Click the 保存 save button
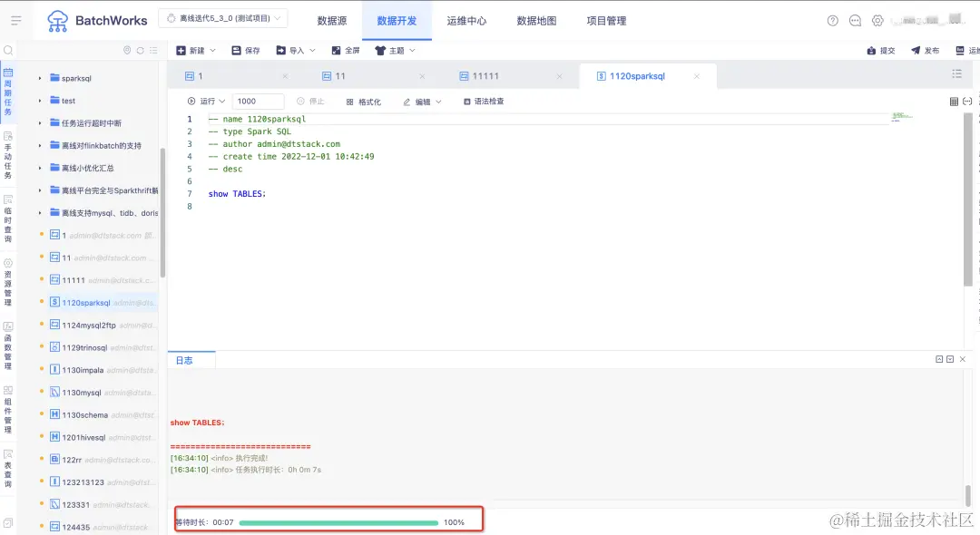 click(246, 51)
